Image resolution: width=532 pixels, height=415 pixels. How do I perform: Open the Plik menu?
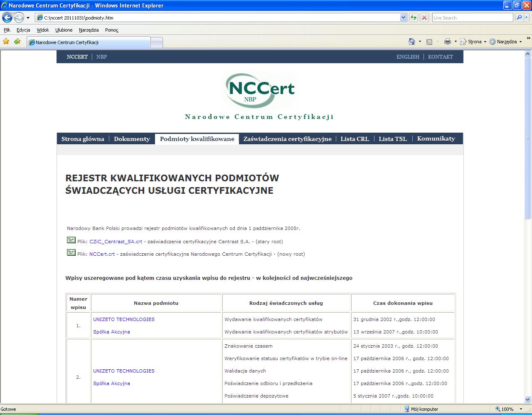click(7, 30)
